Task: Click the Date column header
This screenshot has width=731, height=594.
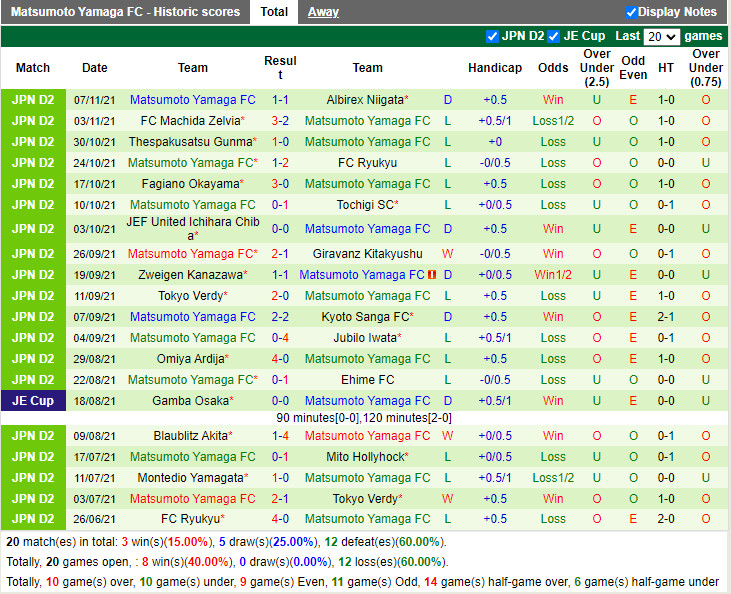Action: (95, 68)
